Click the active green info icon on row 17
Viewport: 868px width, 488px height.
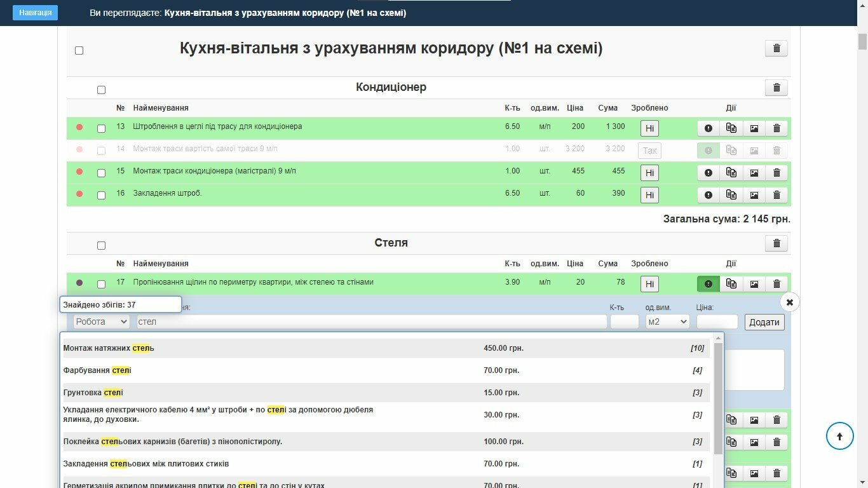click(x=709, y=284)
